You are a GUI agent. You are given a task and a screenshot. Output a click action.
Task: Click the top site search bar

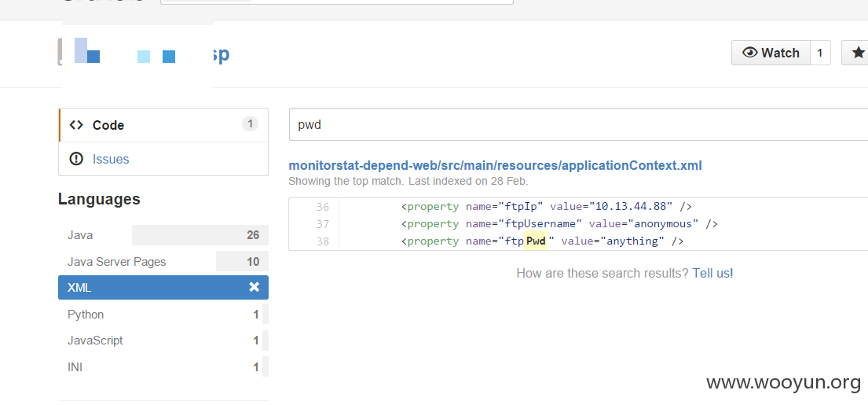pyautogui.click(x=336, y=2)
